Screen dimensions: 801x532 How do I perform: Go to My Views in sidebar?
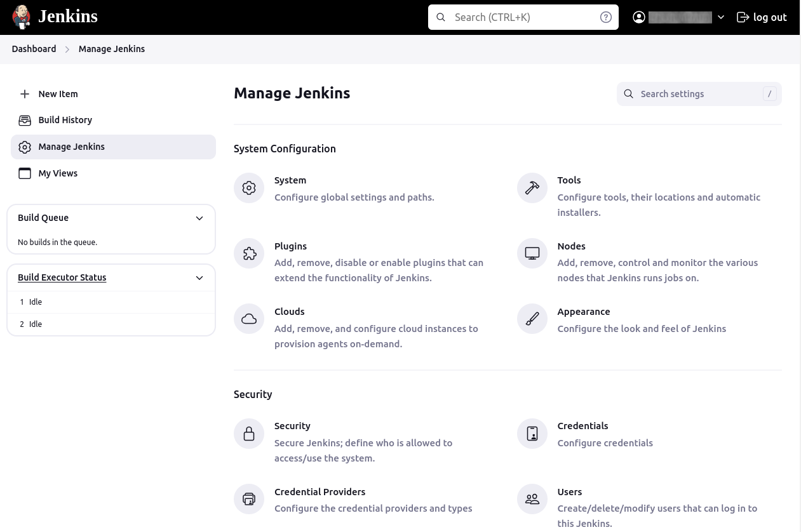pyautogui.click(x=58, y=173)
